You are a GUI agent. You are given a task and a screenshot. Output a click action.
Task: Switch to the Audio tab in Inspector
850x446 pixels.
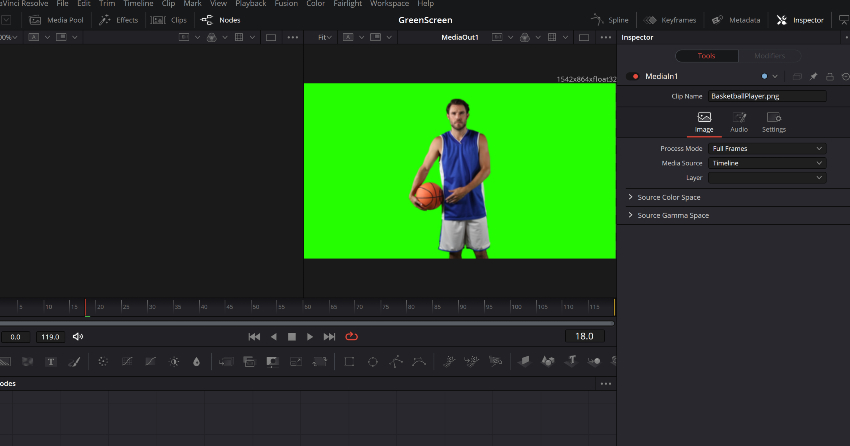click(739, 122)
